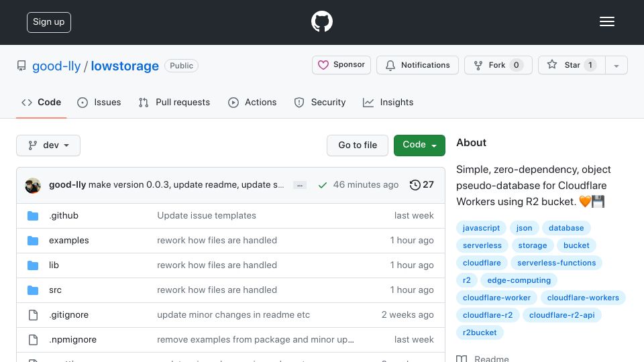Expand the green Code download dropdown
The height and width of the screenshot is (362, 644).
point(419,145)
